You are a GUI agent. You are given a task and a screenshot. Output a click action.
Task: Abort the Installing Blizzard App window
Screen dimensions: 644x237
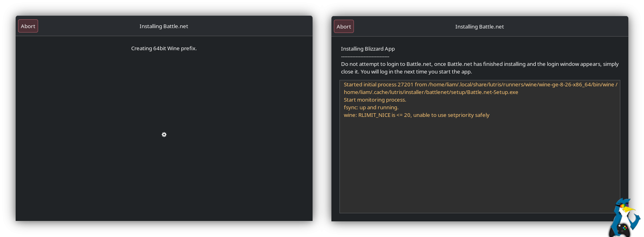point(344,27)
